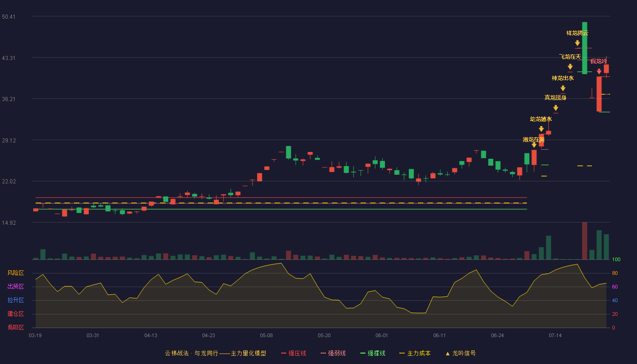Click the 29.12 price axis label
Viewport: 637px width, 364px height.
(9, 140)
